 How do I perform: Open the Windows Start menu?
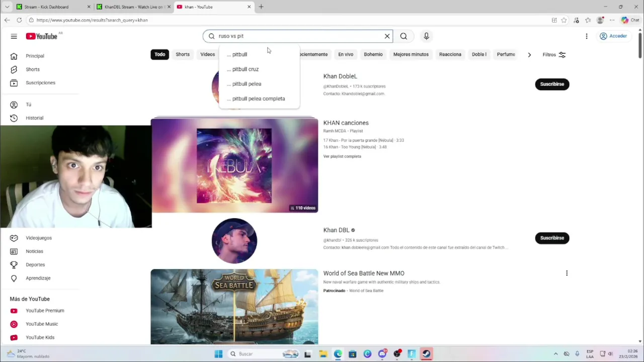tap(218, 354)
